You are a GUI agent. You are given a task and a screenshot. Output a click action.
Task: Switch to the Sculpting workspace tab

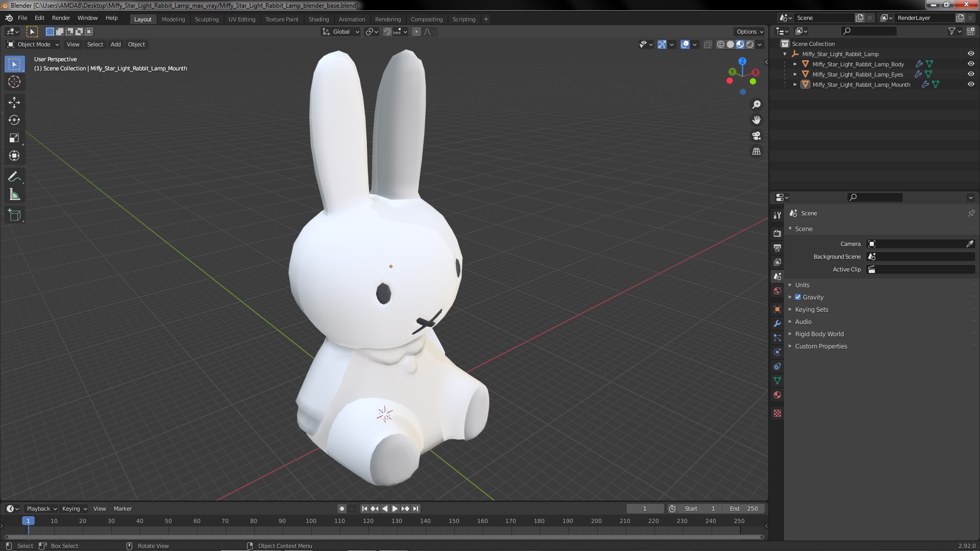206,19
